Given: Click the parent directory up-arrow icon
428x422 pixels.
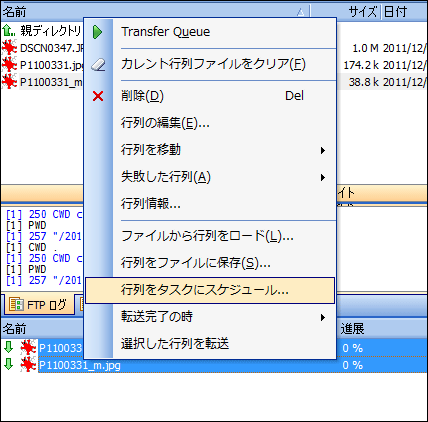Looking at the screenshot, I should tap(9, 31).
